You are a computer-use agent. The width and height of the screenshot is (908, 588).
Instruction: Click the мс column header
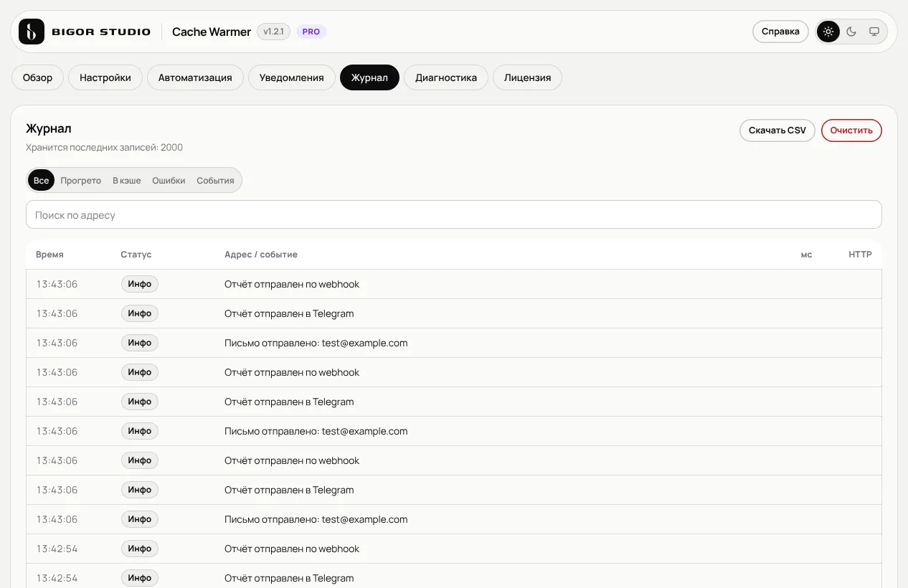pos(806,255)
